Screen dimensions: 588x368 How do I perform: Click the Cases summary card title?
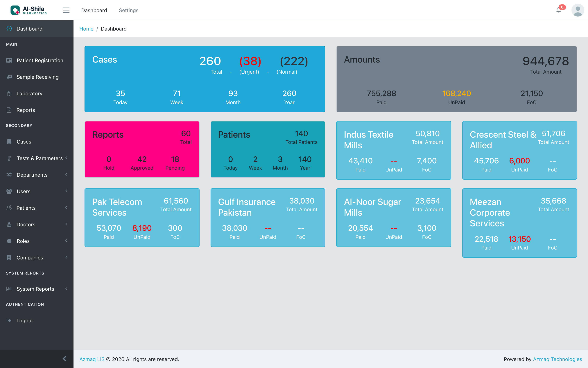pyautogui.click(x=105, y=60)
